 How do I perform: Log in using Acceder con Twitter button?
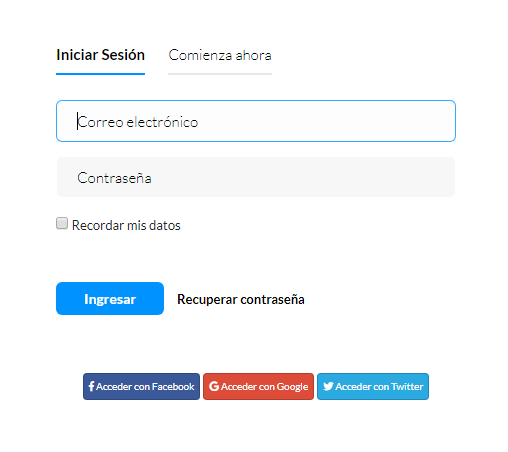click(373, 386)
